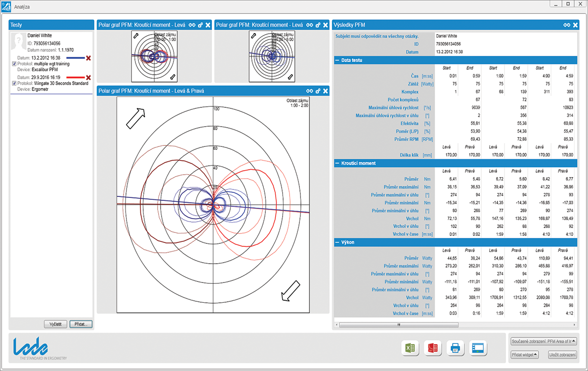Click the chain-link icon in the combined polar graph header
The height and width of the screenshot is (371, 588).
tap(310, 91)
